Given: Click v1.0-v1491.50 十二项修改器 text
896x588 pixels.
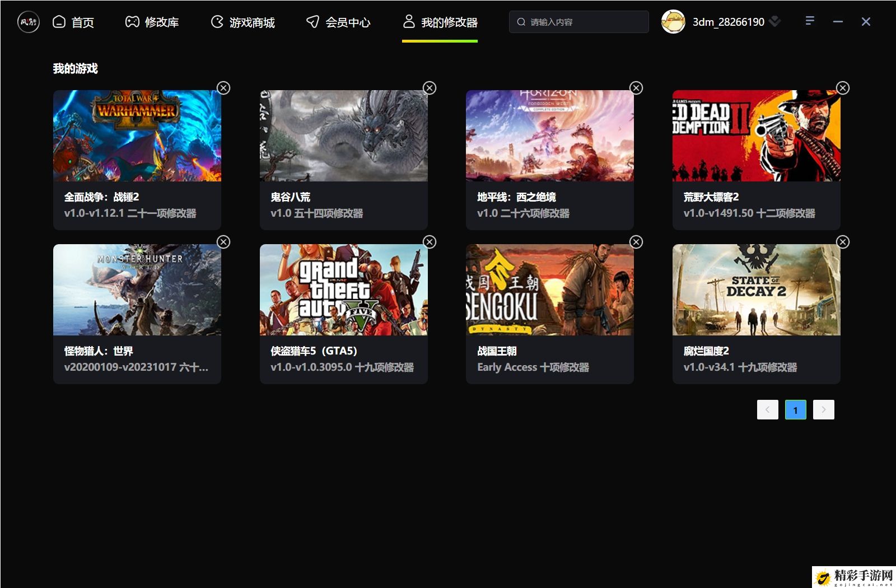Looking at the screenshot, I should (749, 213).
